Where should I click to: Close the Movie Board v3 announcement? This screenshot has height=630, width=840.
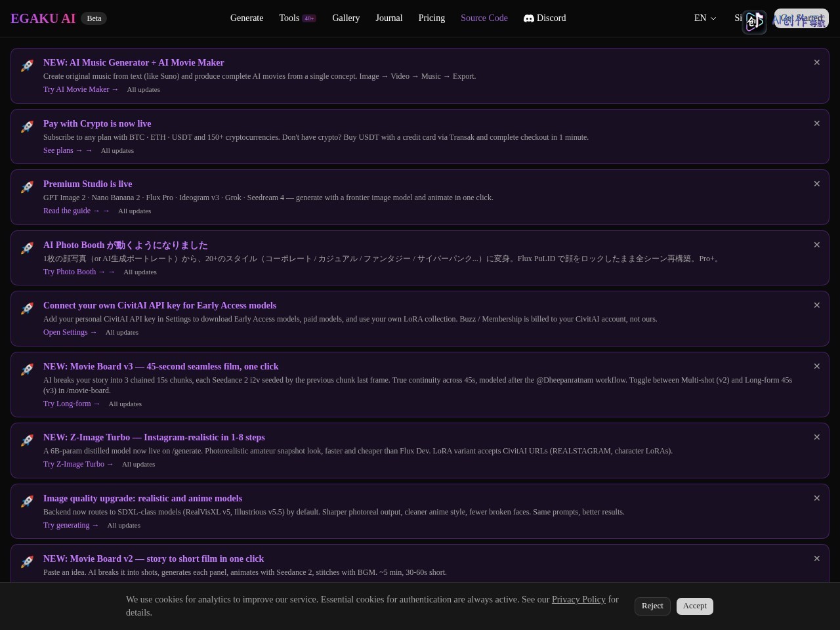[x=817, y=366]
